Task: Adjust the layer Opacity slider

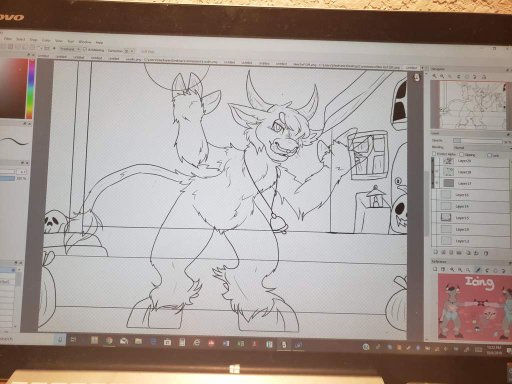Action: pyautogui.click(x=477, y=141)
